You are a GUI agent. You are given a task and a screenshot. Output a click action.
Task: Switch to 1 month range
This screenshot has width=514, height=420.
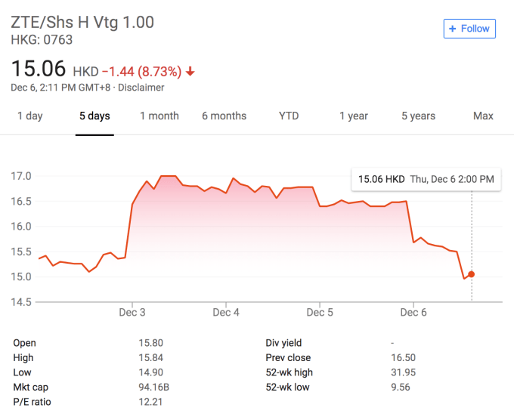pyautogui.click(x=159, y=116)
